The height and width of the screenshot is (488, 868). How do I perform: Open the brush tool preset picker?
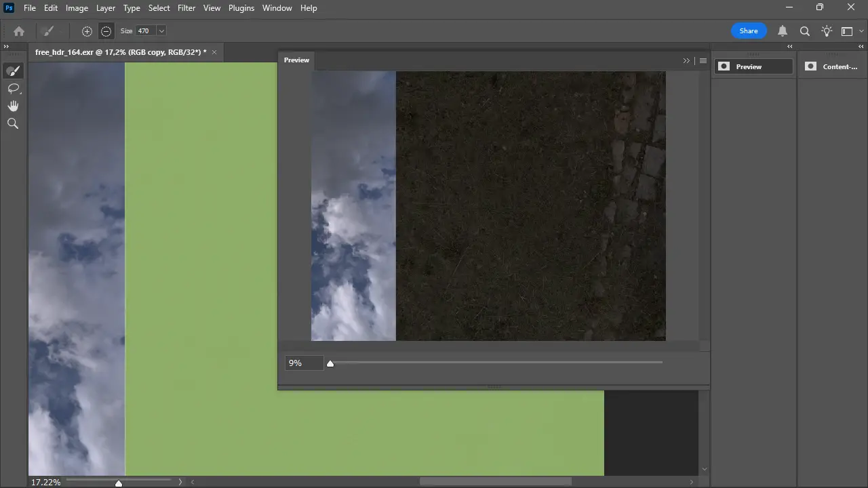pyautogui.click(x=53, y=31)
